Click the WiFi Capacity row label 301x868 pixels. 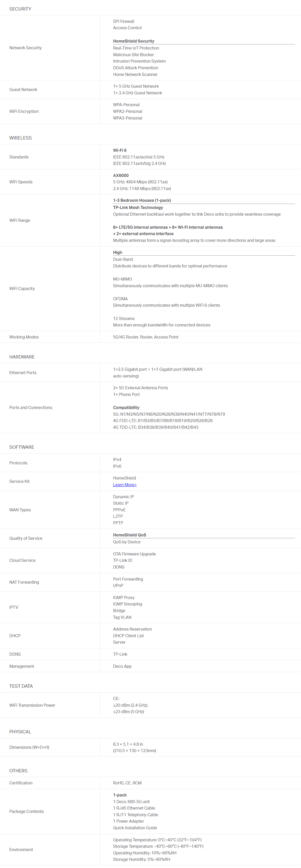22,288
